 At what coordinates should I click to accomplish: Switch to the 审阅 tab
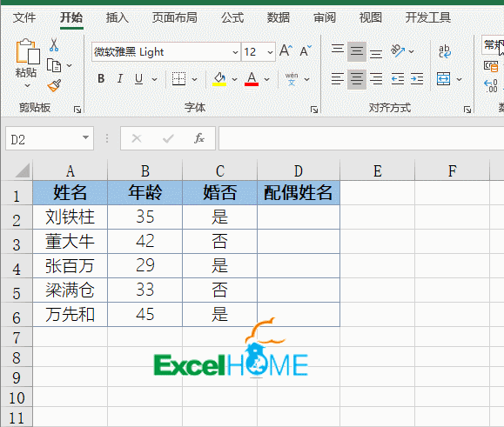[x=325, y=17]
